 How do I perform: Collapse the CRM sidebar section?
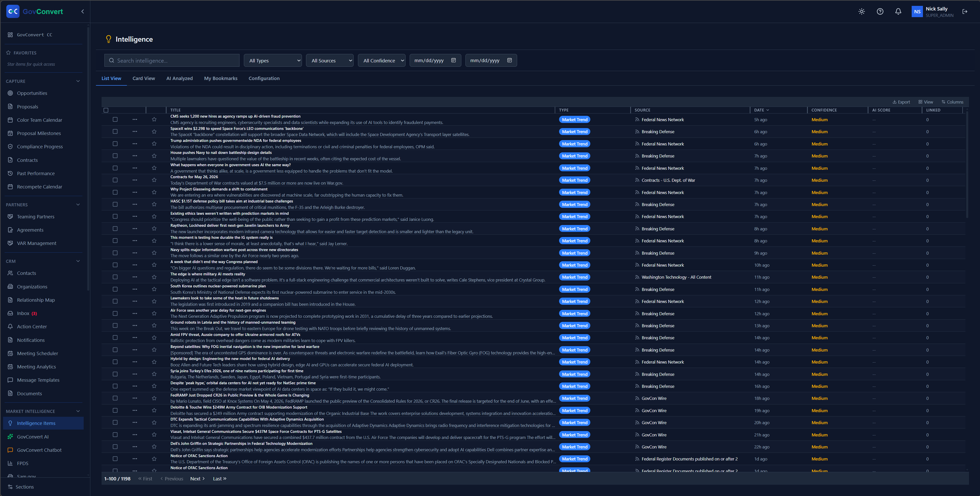point(78,261)
